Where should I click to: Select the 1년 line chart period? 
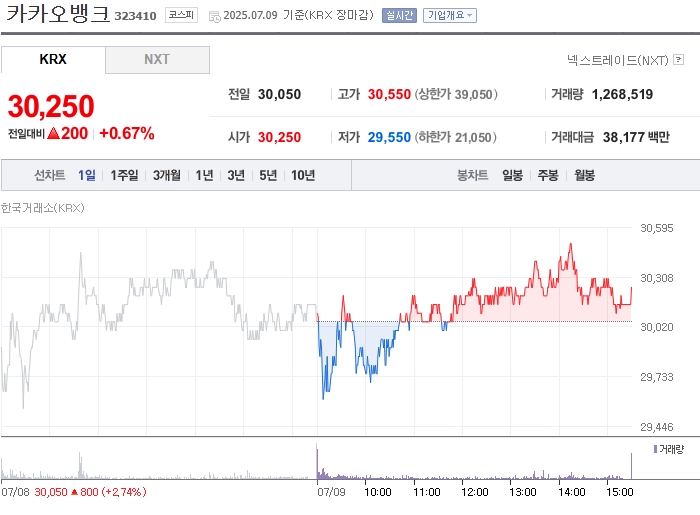(204, 175)
